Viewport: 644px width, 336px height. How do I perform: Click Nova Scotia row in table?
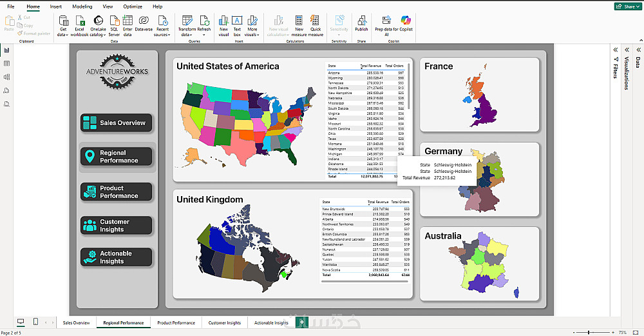pyautogui.click(x=366, y=270)
